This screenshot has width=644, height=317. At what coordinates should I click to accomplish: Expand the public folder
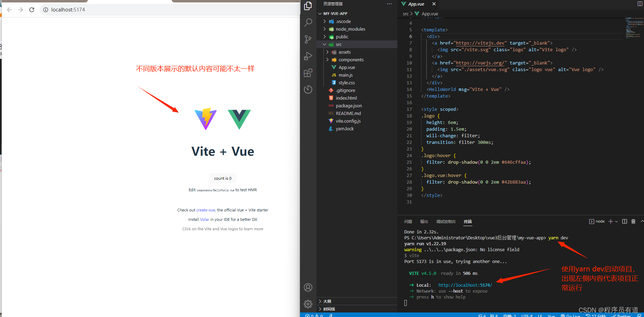pyautogui.click(x=324, y=37)
